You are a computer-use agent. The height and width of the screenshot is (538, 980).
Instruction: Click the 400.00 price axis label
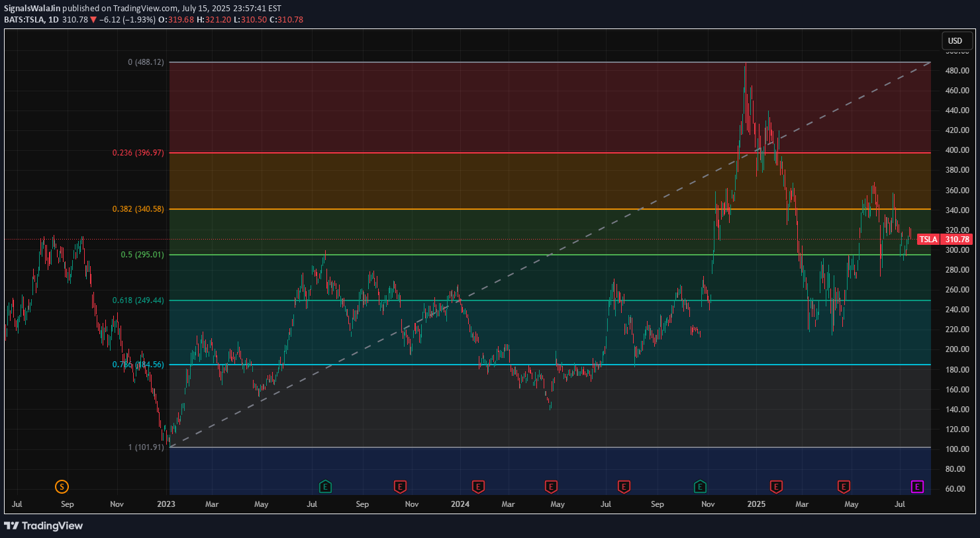pos(957,150)
